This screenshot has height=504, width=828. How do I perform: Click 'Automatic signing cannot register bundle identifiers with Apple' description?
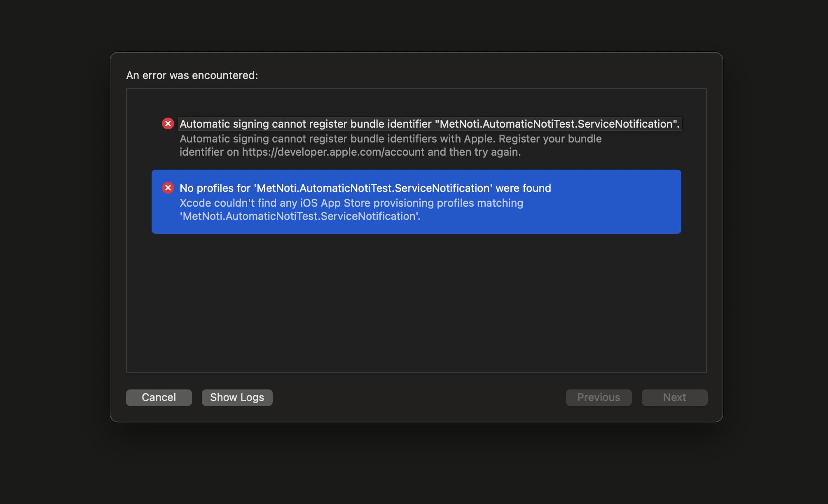(337, 139)
